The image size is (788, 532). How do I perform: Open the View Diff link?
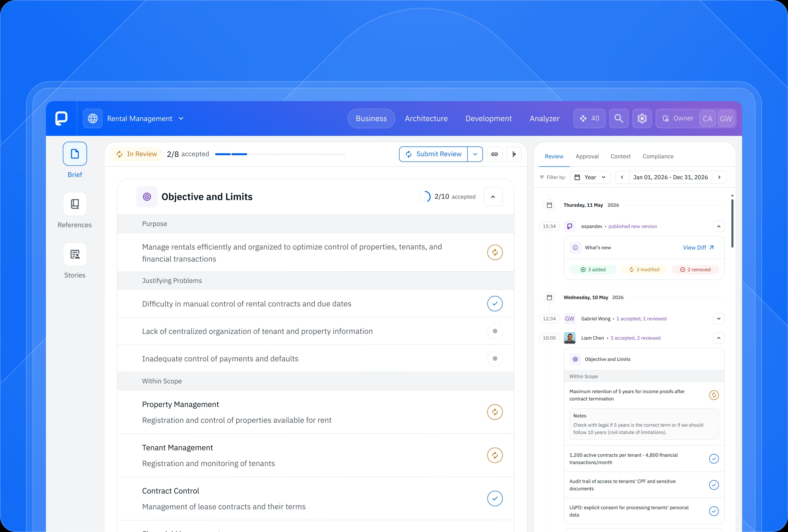pyautogui.click(x=698, y=248)
